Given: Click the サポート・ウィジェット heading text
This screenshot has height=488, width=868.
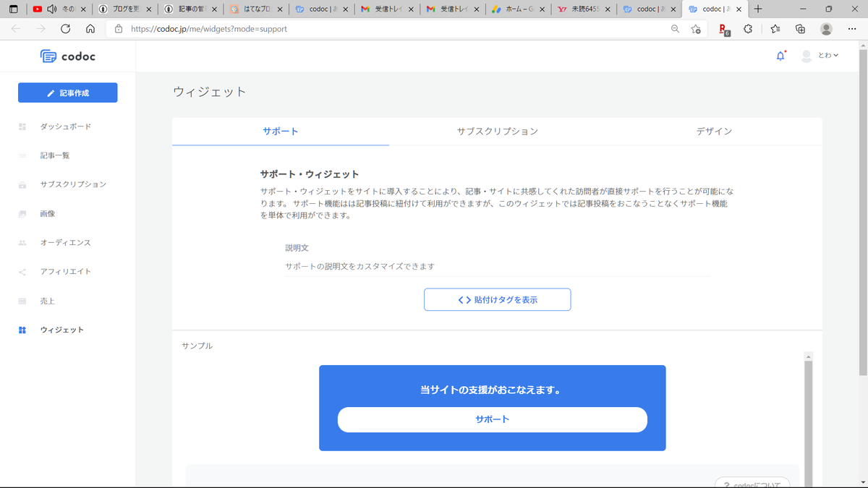Looking at the screenshot, I should tap(310, 174).
